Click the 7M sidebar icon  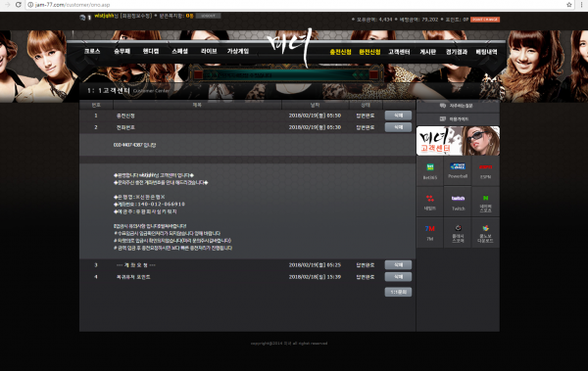tap(430, 232)
